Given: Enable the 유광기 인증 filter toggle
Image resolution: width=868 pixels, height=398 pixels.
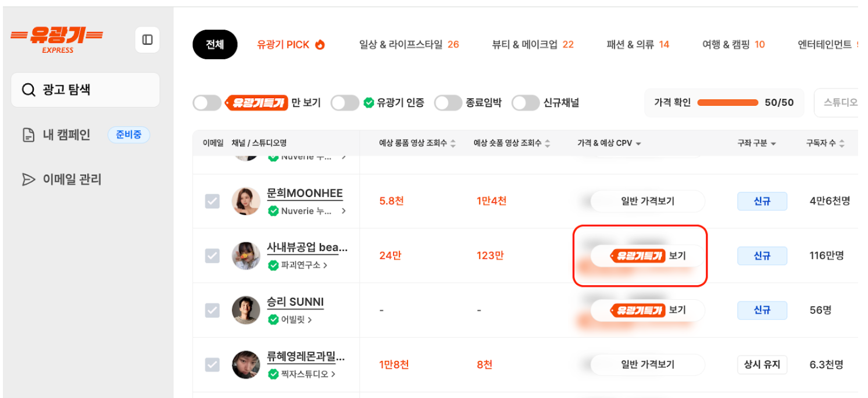Looking at the screenshot, I should (345, 103).
